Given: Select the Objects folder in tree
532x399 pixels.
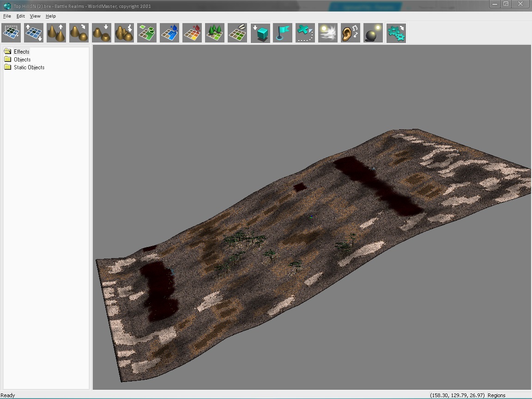Looking at the screenshot, I should tap(22, 60).
